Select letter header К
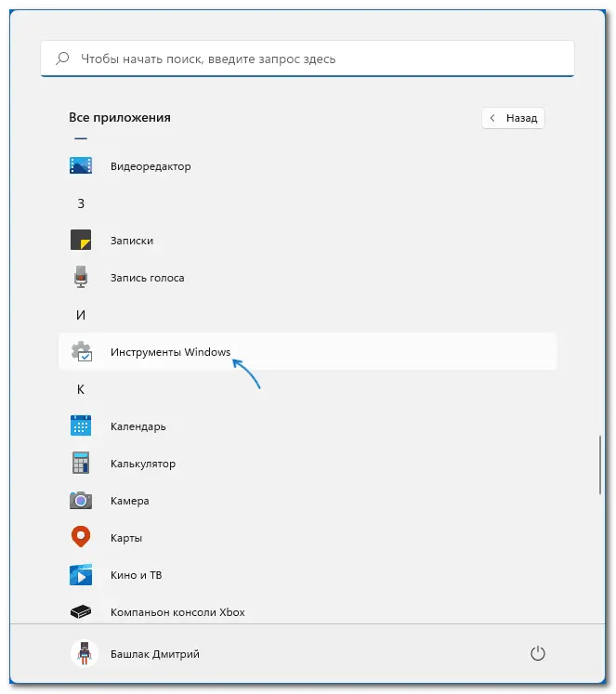This screenshot has height=694, width=616. pyautogui.click(x=81, y=389)
